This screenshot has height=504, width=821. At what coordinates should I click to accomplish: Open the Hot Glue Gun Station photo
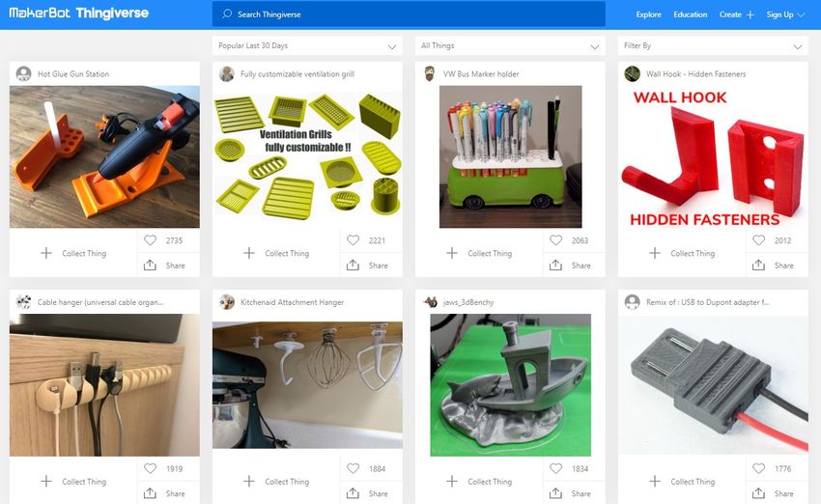coord(104,156)
